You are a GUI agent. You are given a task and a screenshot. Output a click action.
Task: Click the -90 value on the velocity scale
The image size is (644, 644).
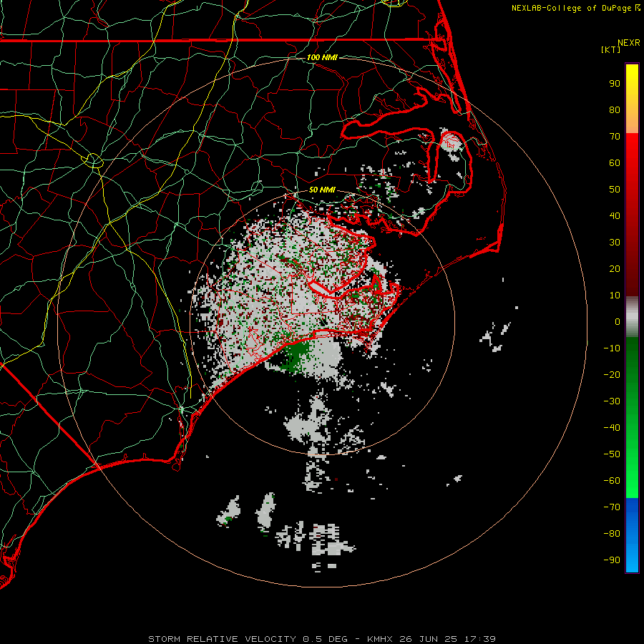tap(612, 560)
